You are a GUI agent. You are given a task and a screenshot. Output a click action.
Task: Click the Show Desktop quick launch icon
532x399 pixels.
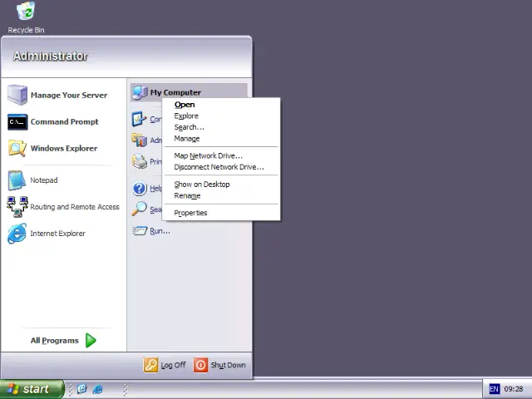point(82,389)
